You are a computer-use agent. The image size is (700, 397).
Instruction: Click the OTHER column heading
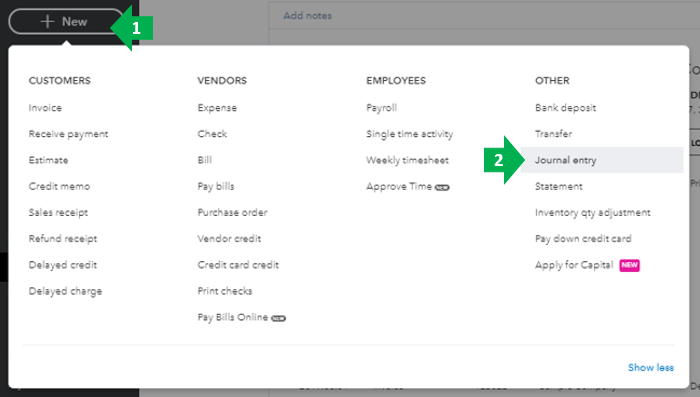point(552,80)
